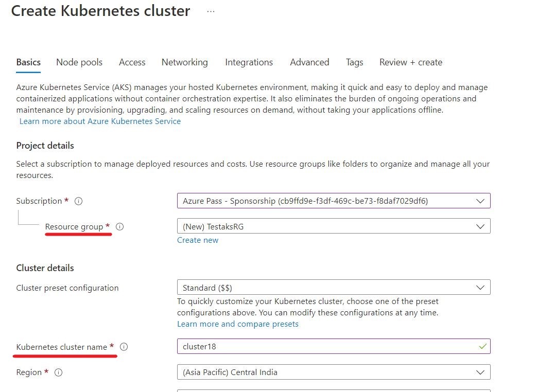537x392 pixels.
Task: Click the green validation checkmark in cluster name field
Action: [482, 346]
